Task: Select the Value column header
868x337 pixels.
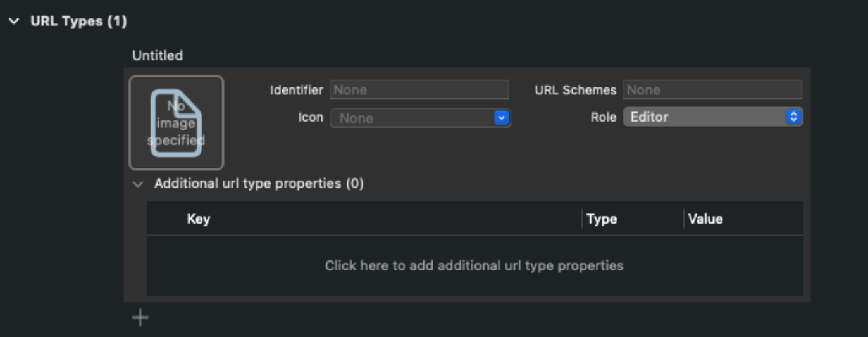Action: point(705,219)
